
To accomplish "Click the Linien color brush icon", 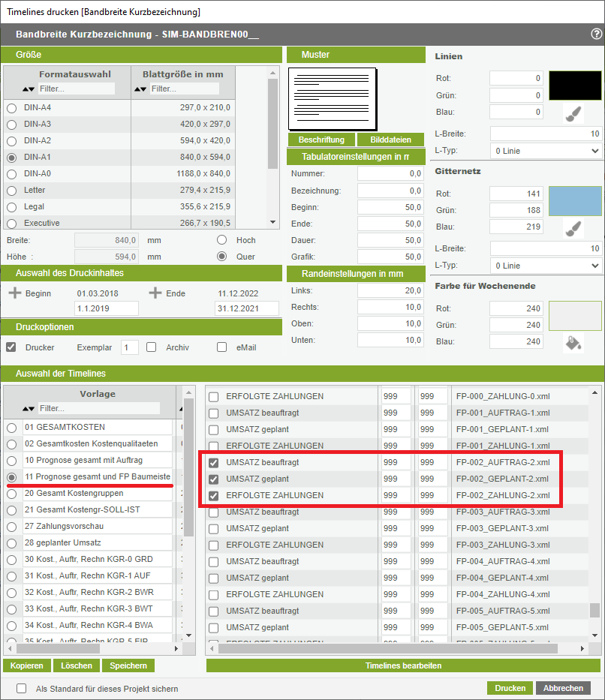I will click(x=573, y=113).
